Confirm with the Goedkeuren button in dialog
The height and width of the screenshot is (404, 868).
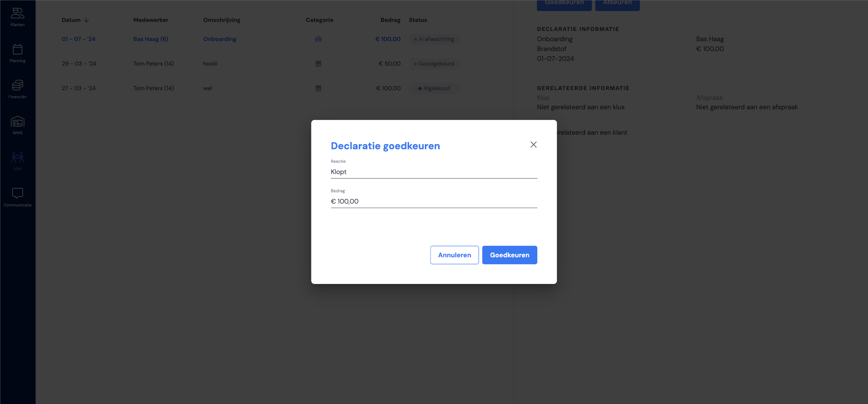point(509,255)
